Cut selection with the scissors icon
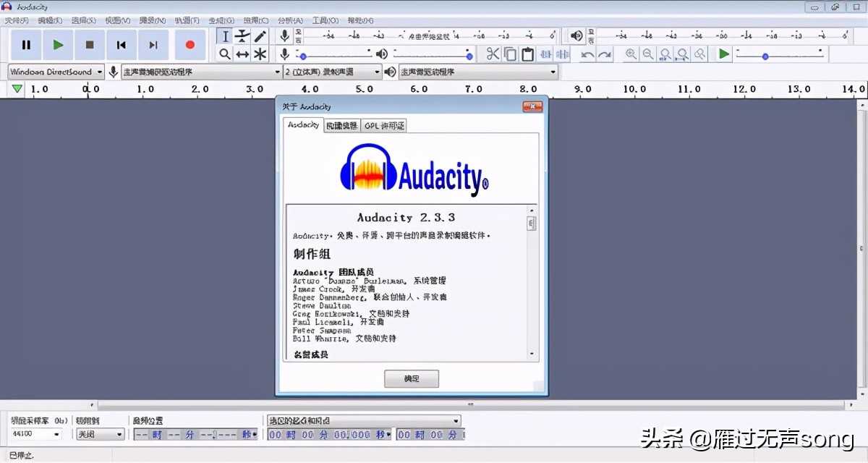 tap(493, 54)
